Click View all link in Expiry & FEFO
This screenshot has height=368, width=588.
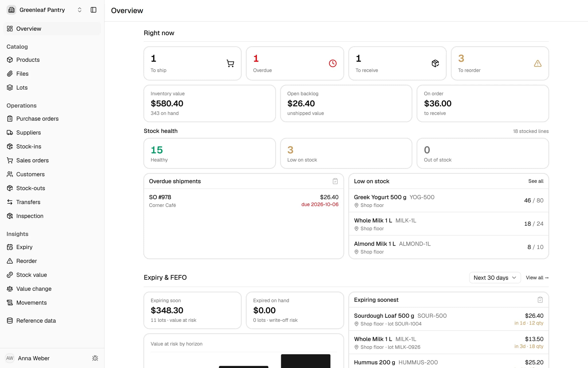tap(537, 277)
